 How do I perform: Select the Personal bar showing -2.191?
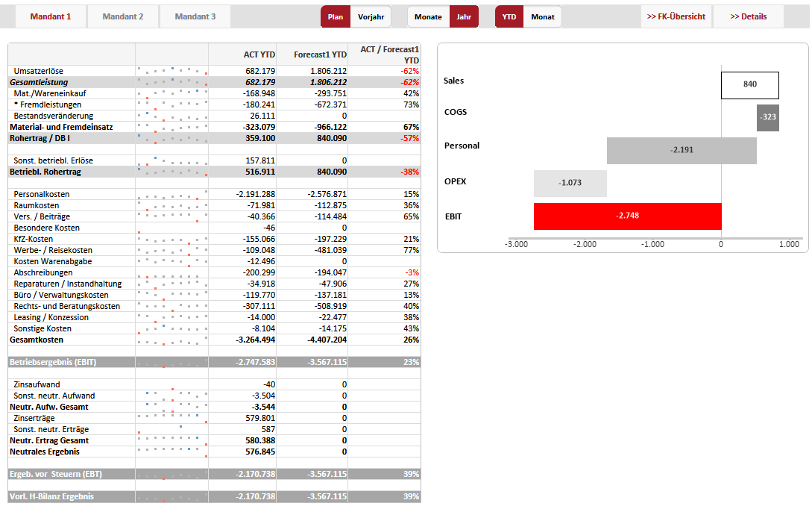[x=682, y=150]
